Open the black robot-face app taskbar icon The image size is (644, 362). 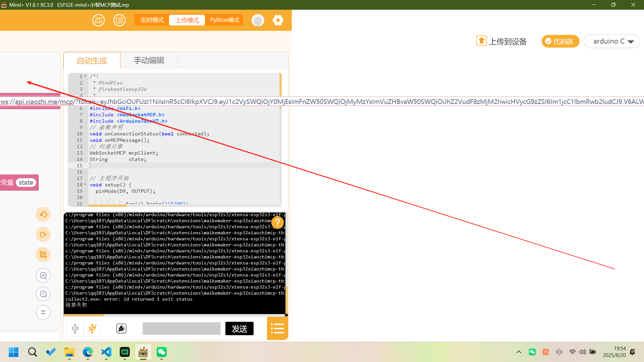(x=125, y=352)
